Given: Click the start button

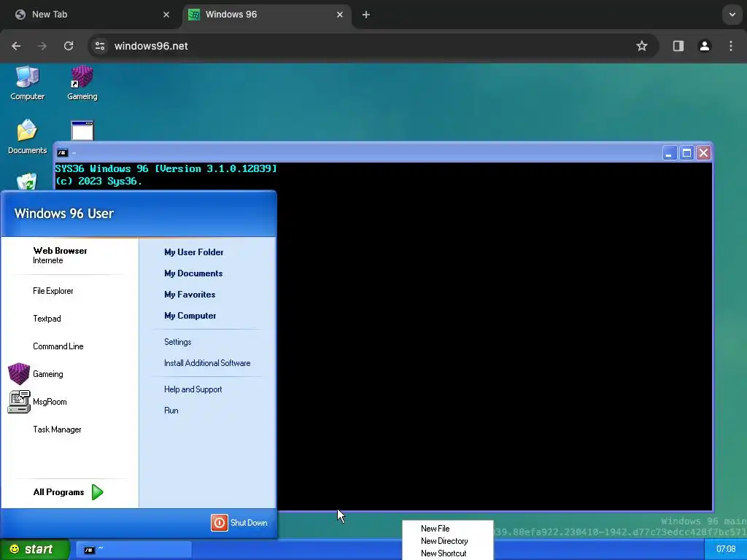Looking at the screenshot, I should 35,549.
